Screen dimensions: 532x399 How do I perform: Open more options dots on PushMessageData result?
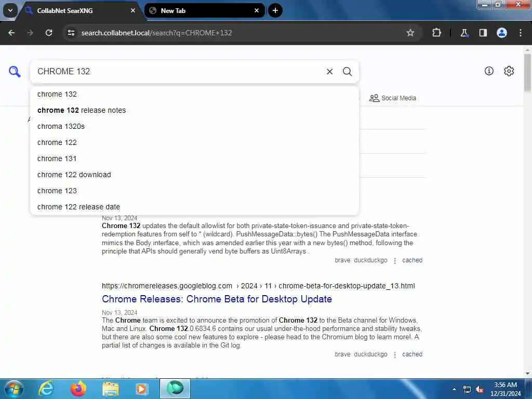pyautogui.click(x=395, y=261)
